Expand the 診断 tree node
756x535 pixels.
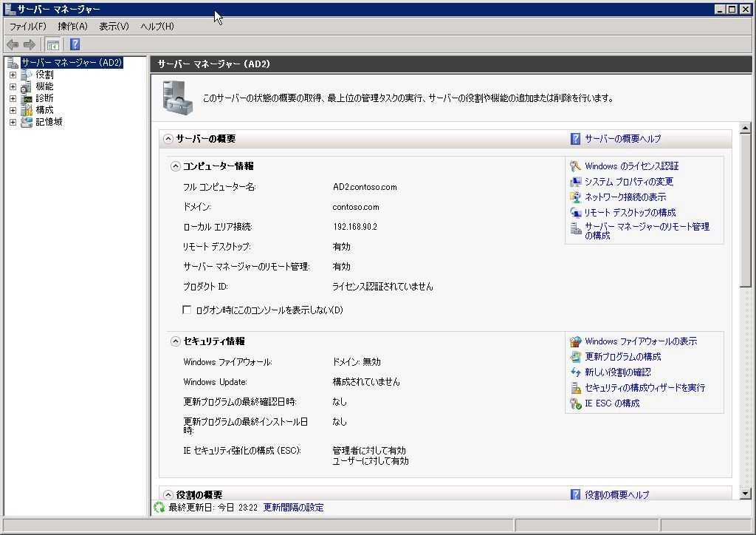13,98
